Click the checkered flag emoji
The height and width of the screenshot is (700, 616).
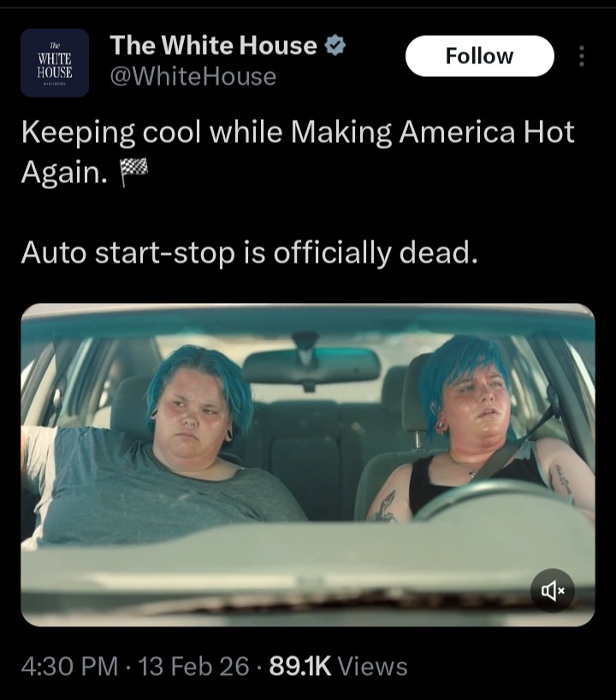[x=134, y=173]
